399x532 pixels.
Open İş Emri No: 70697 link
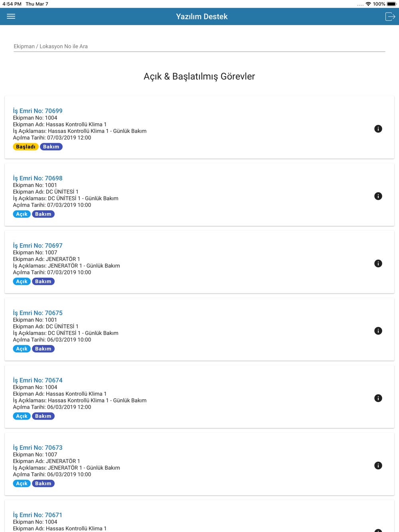[38, 246]
